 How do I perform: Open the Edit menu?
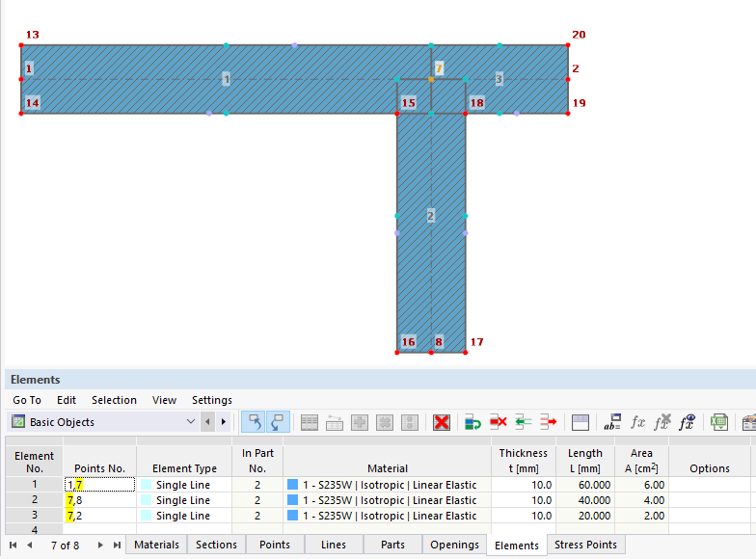pos(66,400)
